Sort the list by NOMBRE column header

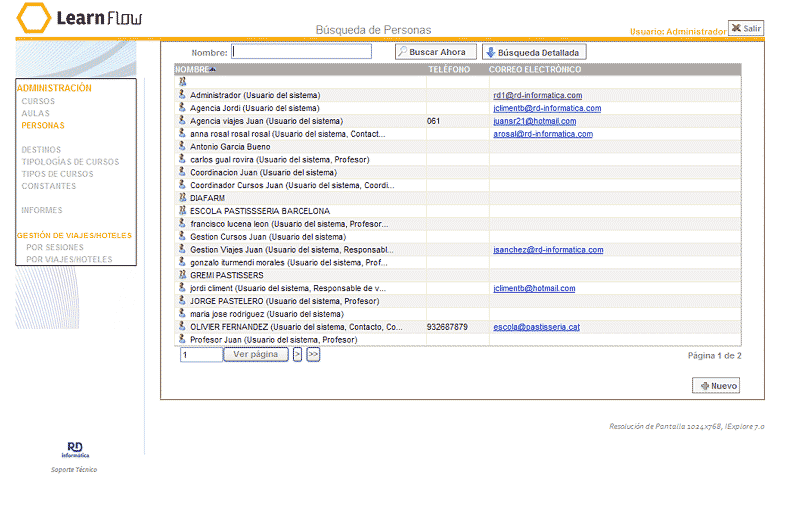point(195,70)
